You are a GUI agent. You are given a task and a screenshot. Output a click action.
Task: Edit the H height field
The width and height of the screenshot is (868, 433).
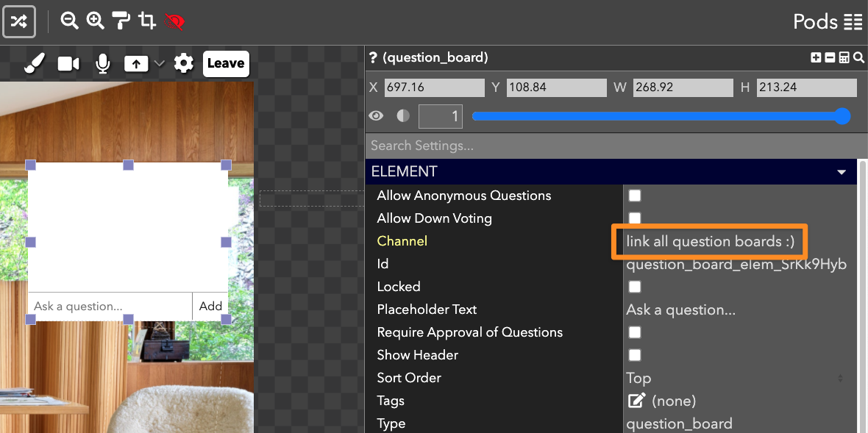806,87
